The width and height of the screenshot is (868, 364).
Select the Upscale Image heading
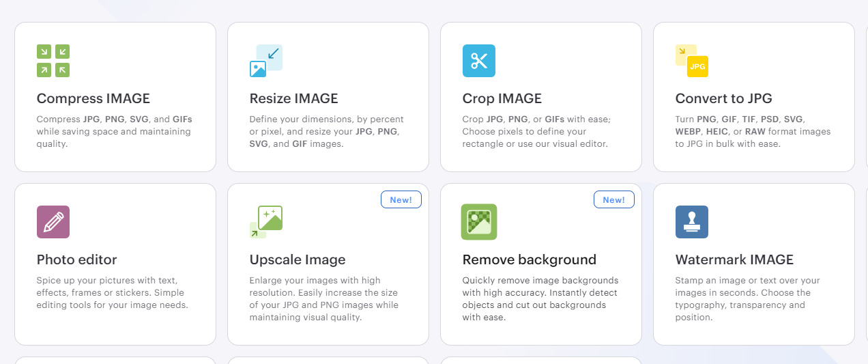(298, 260)
